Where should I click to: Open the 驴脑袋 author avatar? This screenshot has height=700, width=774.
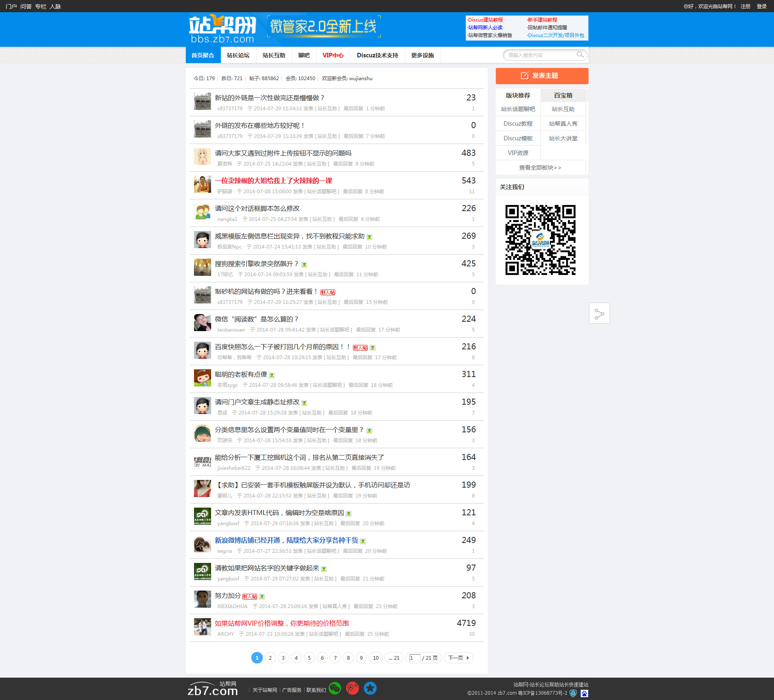tap(202, 184)
